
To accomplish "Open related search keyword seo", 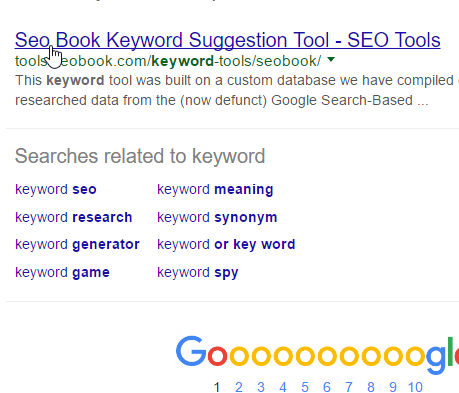I will click(56, 189).
